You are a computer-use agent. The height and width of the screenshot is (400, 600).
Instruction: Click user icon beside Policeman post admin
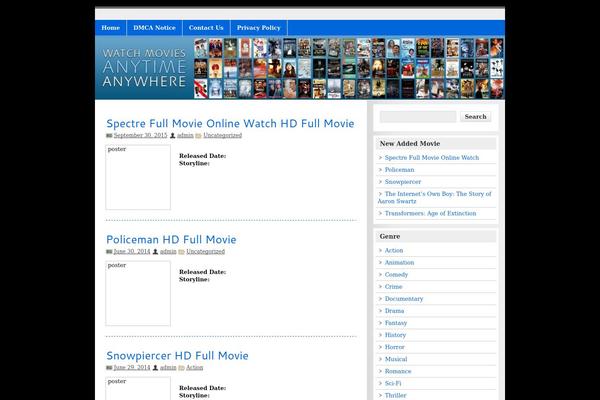pos(155,251)
